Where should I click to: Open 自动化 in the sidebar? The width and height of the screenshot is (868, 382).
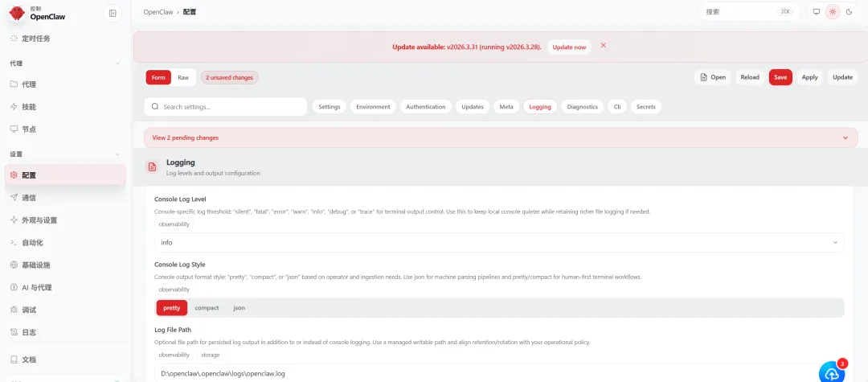65,243
